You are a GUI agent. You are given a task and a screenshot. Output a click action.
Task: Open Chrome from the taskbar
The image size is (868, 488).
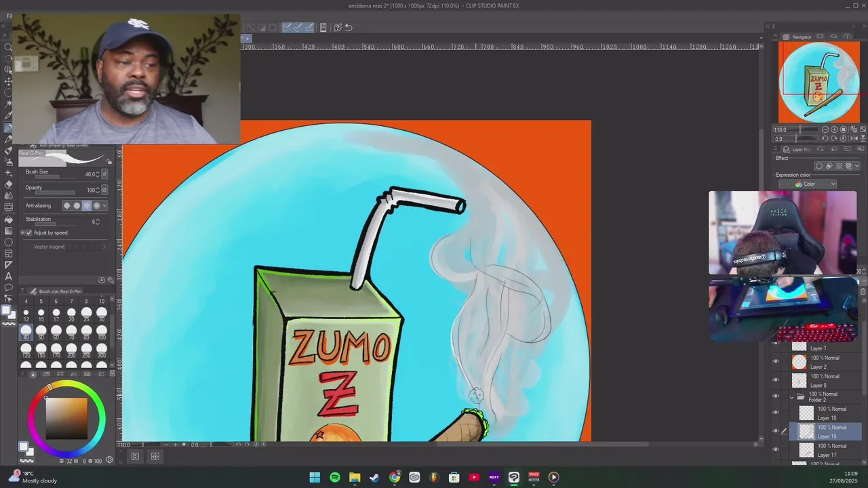click(x=395, y=477)
